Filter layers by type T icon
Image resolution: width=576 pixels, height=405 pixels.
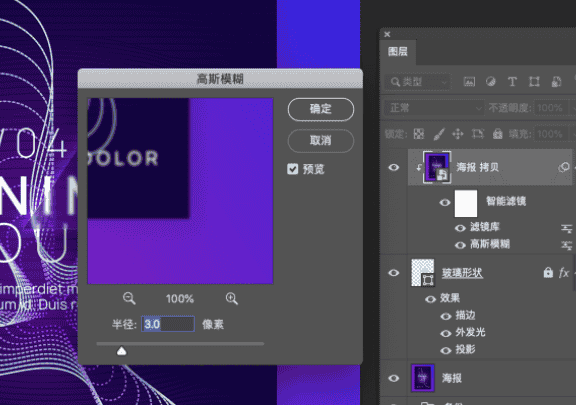512,82
